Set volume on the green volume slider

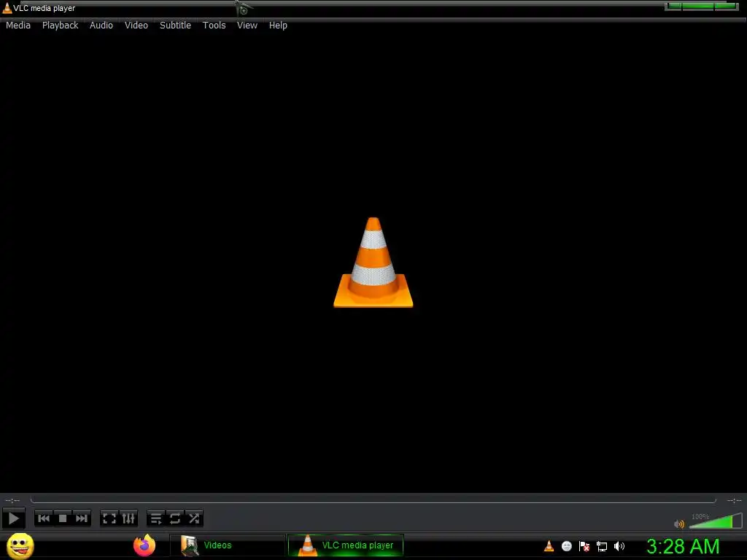pos(716,521)
